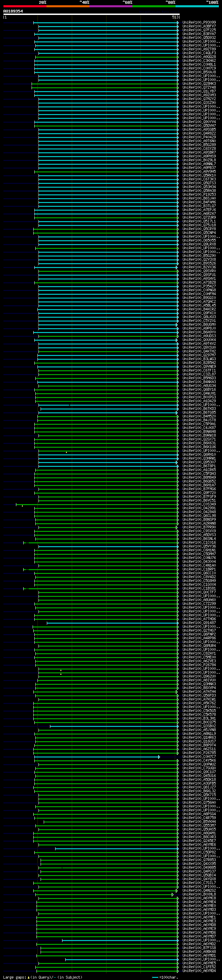This screenshot has width=222, height=980.
Task: Click UniRef100_A9V9H5 hit label
Action: pyautogui.click(x=199, y=172)
